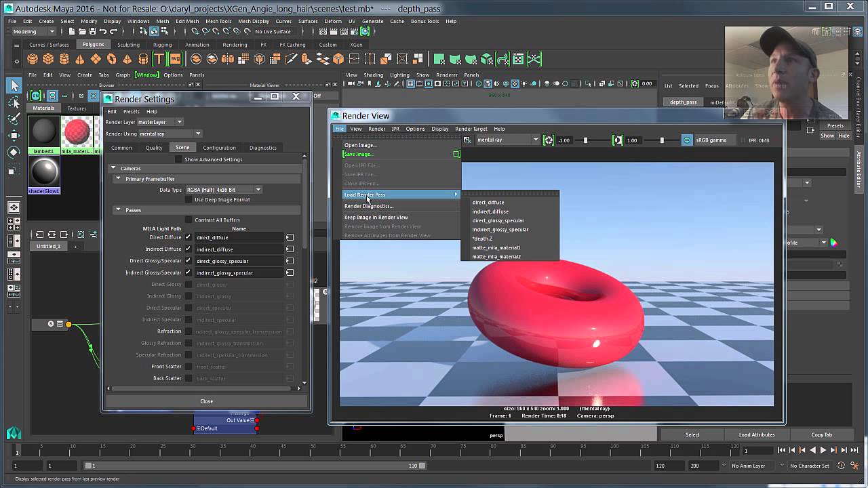
Task: Enable the Refraction pass checkbox
Action: [188, 331]
